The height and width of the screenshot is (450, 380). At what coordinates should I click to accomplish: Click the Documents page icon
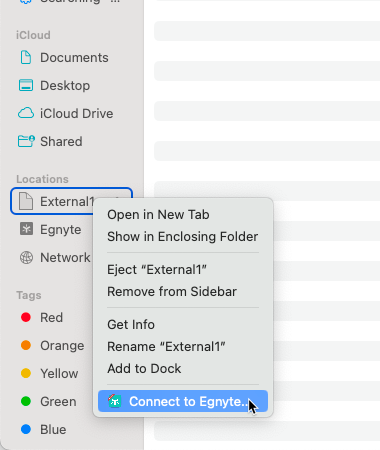point(26,58)
